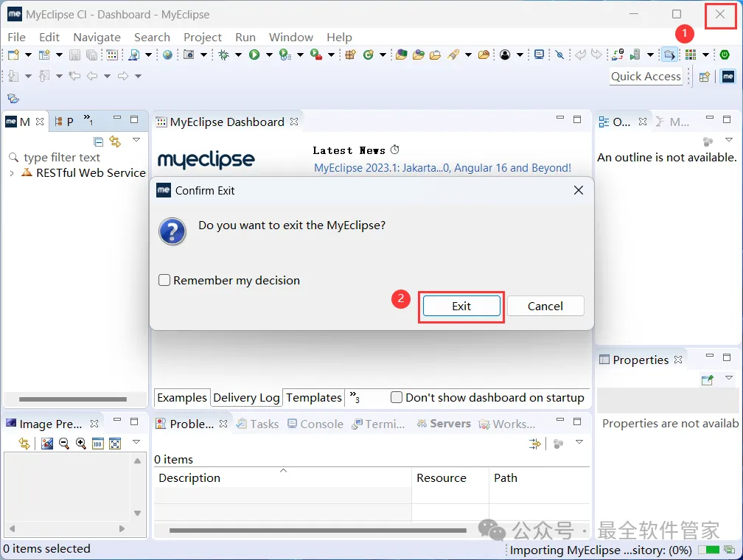Switch to the Console tab
Image resolution: width=743 pixels, height=560 pixels.
[315, 424]
